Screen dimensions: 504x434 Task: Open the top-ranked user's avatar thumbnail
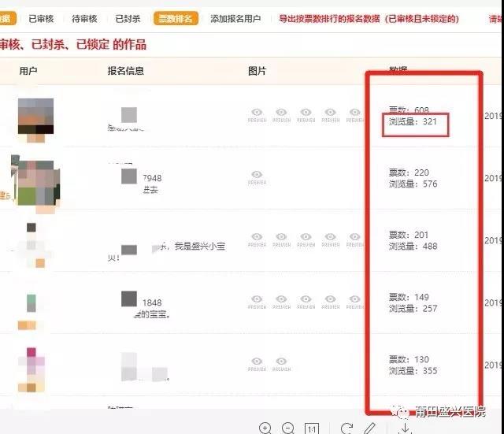point(35,117)
